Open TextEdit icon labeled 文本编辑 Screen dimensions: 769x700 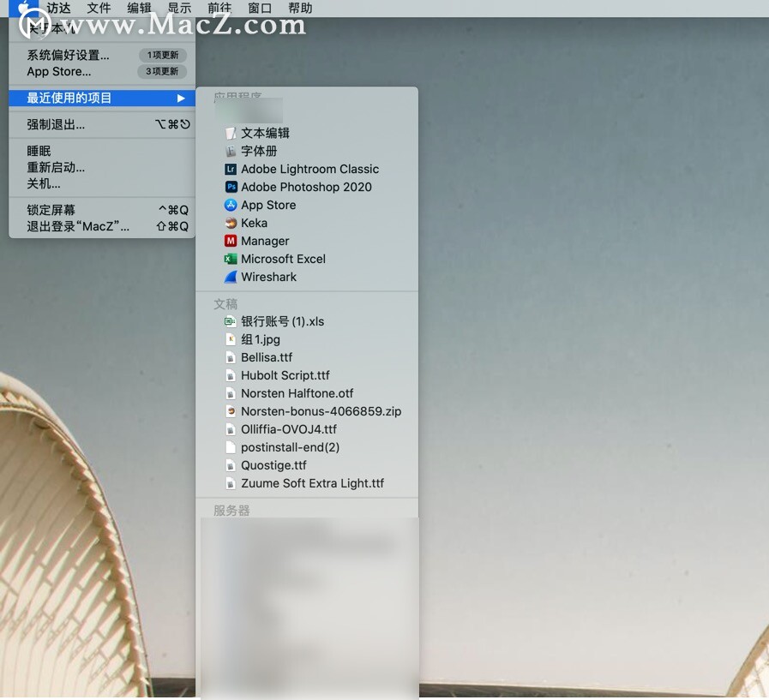click(231, 134)
